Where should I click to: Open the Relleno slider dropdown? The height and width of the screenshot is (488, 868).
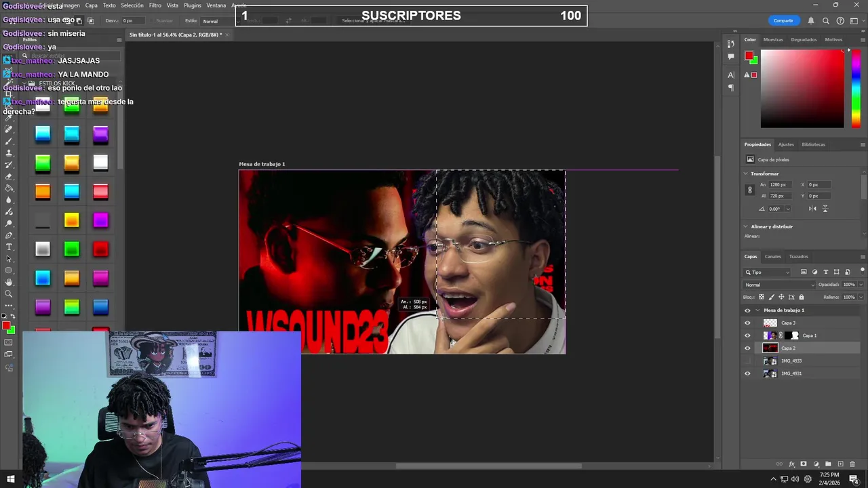861,297
